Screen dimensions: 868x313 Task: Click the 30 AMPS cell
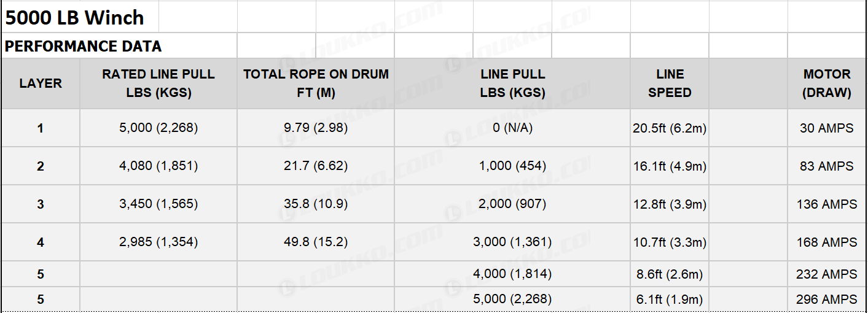(827, 128)
